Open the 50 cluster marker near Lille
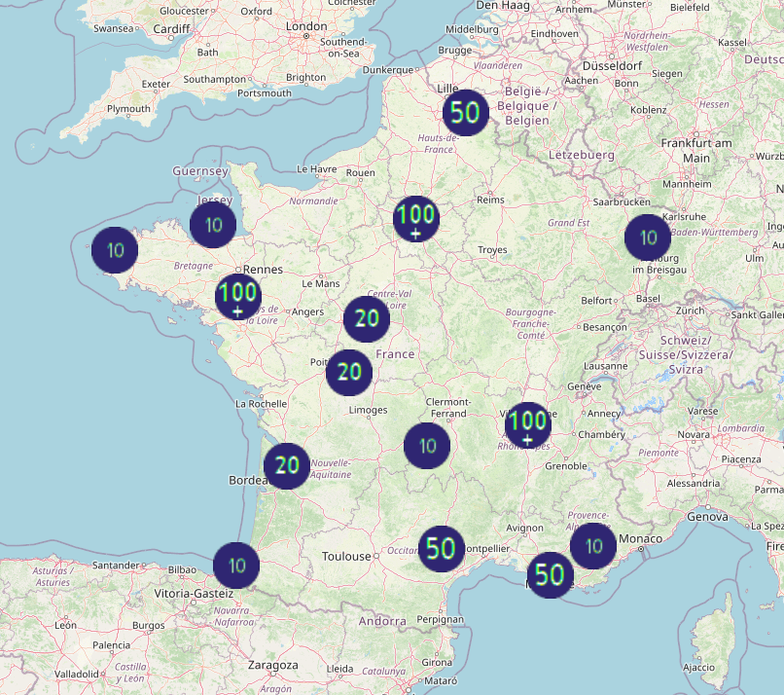 pyautogui.click(x=466, y=113)
